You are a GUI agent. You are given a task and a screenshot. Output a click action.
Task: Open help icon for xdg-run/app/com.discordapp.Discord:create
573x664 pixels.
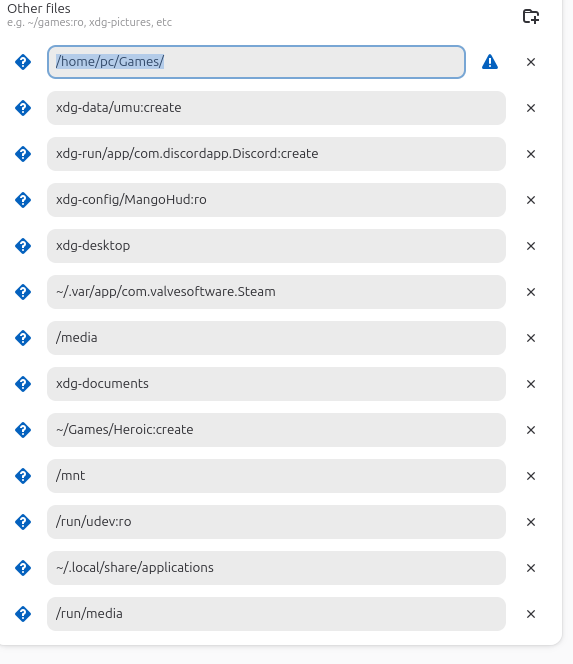(x=23, y=154)
